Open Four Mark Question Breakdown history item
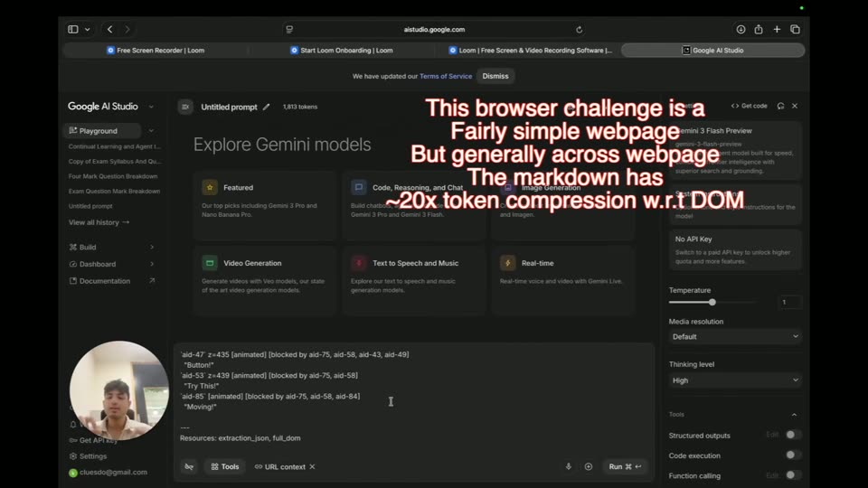 (x=113, y=176)
